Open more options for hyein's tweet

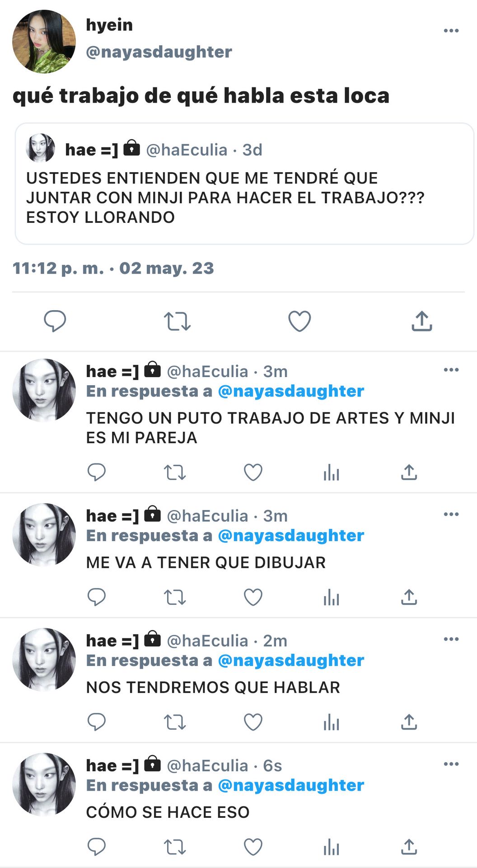451,31
